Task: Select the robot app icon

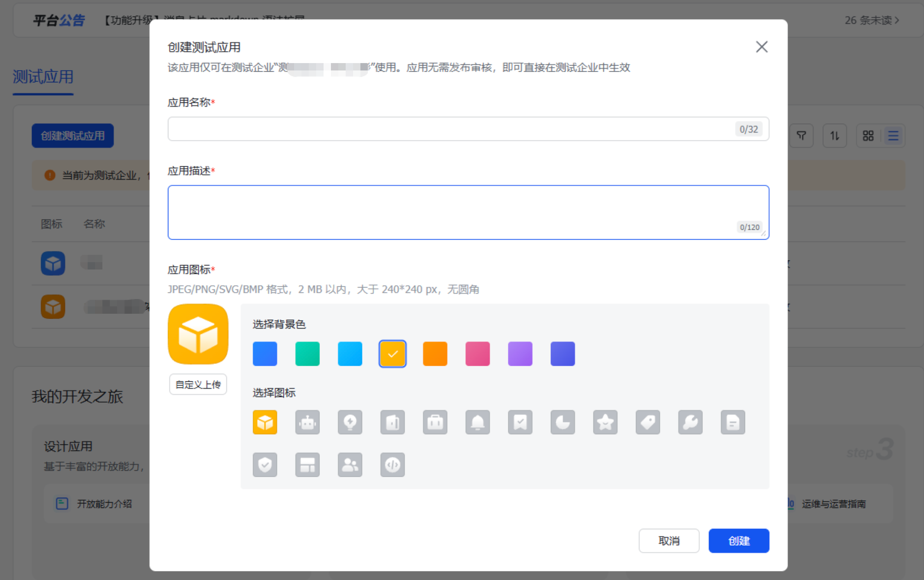Action: pos(307,422)
